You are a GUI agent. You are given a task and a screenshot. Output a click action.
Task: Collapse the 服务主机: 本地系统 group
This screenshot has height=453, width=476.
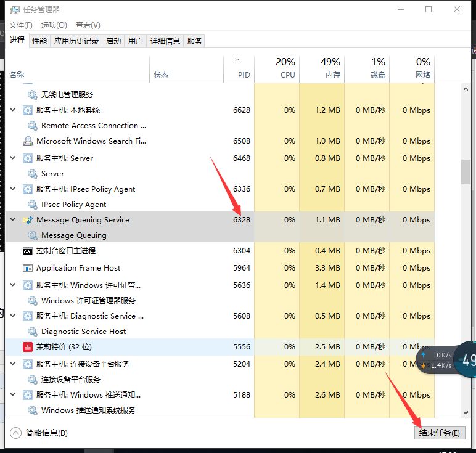coord(13,110)
